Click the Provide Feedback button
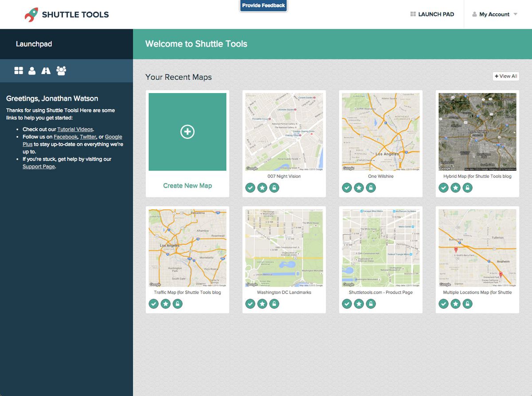The width and height of the screenshot is (532, 396). click(263, 6)
